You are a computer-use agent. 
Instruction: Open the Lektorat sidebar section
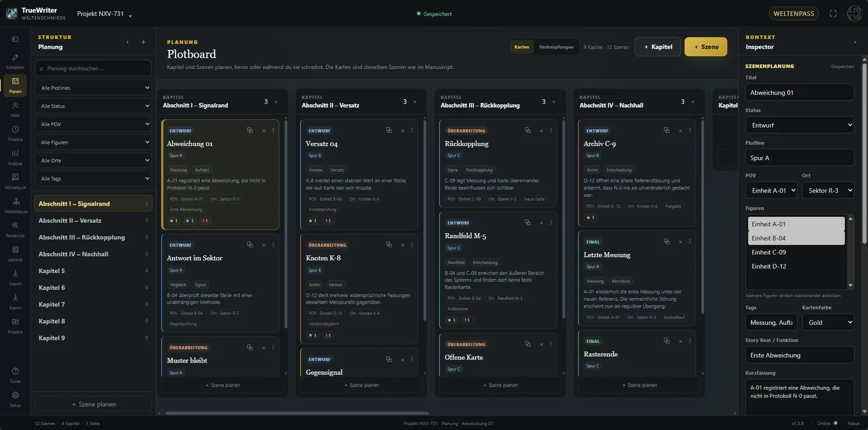(x=15, y=253)
